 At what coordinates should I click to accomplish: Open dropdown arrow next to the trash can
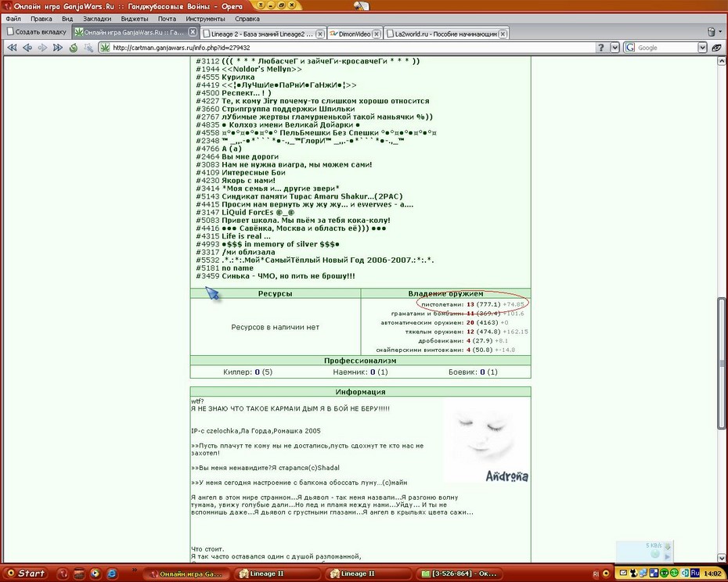pyautogui.click(x=721, y=32)
